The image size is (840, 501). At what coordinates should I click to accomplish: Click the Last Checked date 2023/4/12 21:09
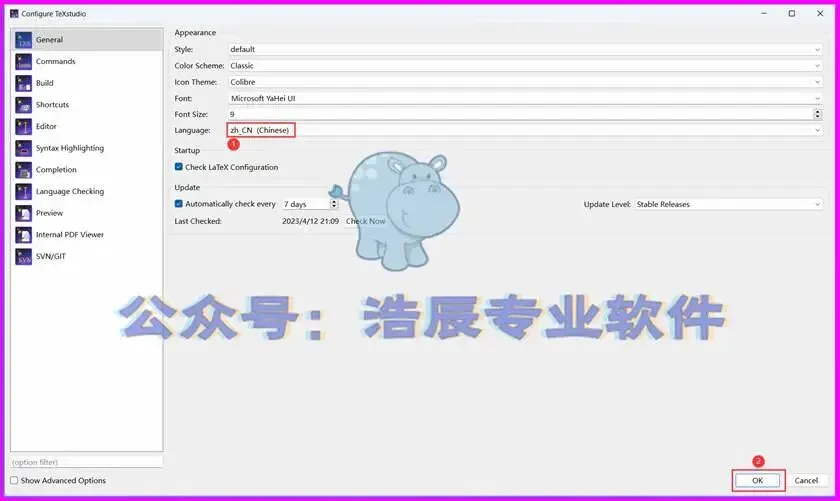tap(310, 221)
